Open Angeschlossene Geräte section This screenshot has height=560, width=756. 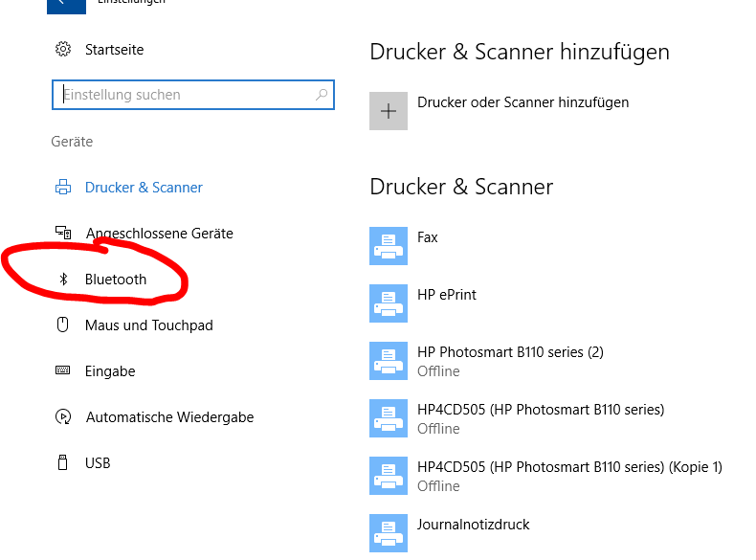point(159,234)
